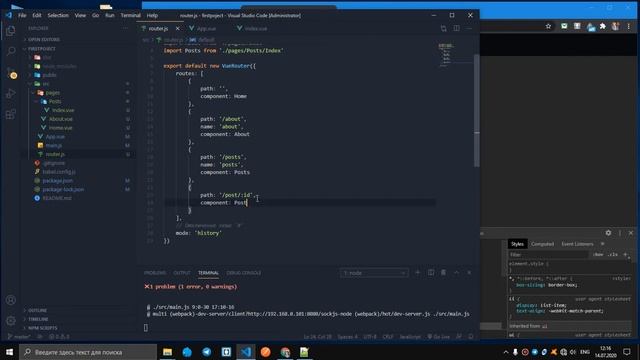Viewport: 640px width, 360px height.
Task: Open the Help menu
Action: coord(152,16)
